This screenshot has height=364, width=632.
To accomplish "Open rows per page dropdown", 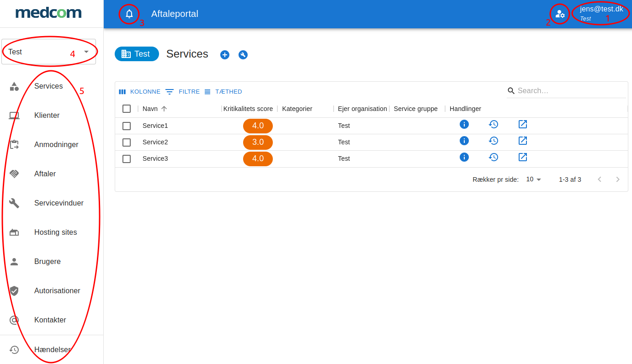I will 533,179.
